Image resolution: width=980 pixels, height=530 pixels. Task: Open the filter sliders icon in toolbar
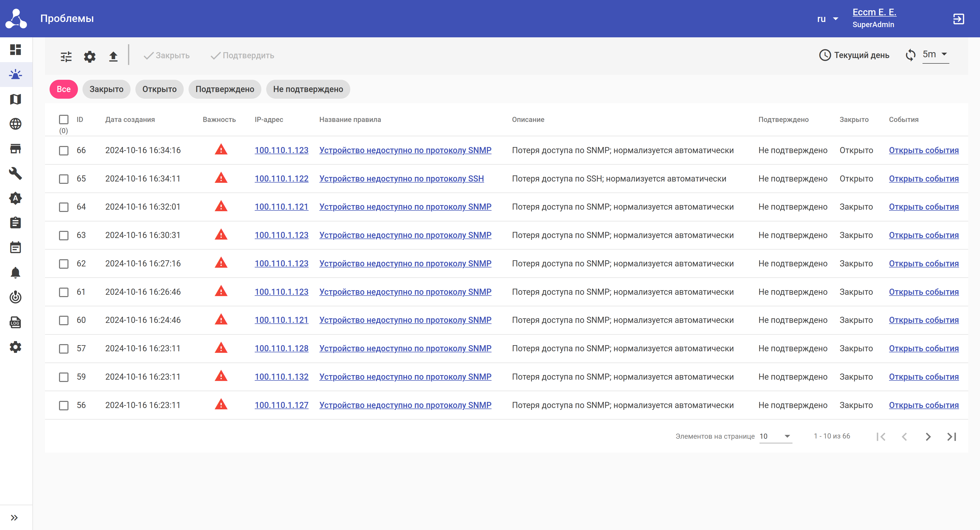point(66,57)
